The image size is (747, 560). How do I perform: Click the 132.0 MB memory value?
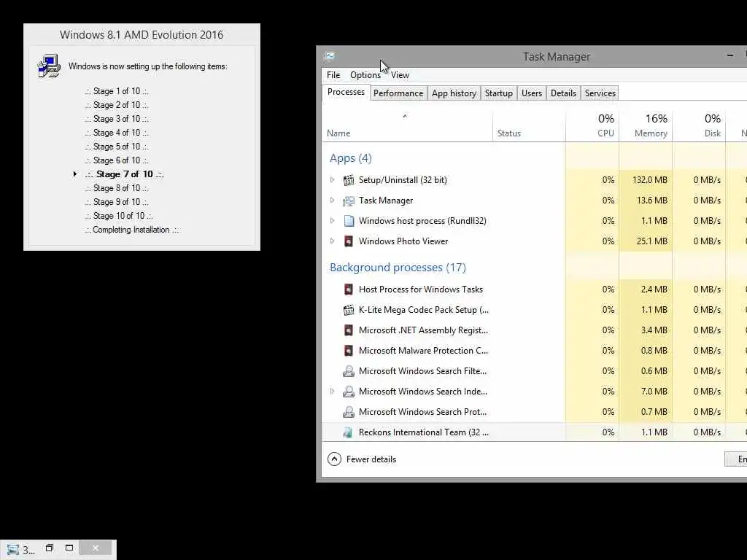coord(650,180)
